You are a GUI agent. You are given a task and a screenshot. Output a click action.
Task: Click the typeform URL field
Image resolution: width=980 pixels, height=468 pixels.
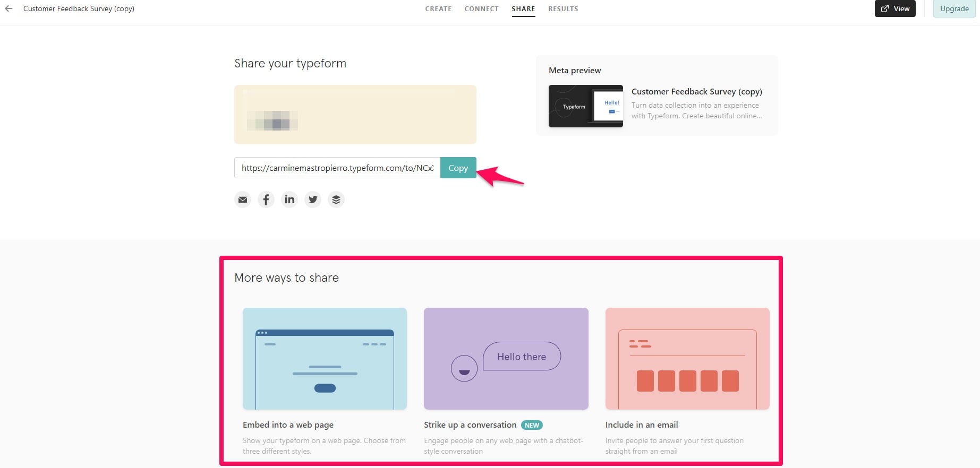pos(337,168)
